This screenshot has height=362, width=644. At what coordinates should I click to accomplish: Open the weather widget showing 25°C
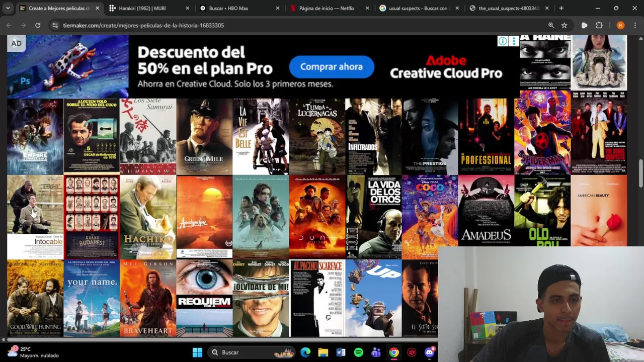point(33,352)
